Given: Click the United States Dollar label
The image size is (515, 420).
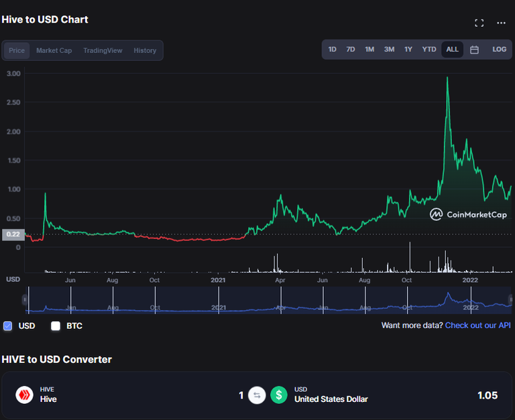Looking at the screenshot, I should pyautogui.click(x=331, y=399).
